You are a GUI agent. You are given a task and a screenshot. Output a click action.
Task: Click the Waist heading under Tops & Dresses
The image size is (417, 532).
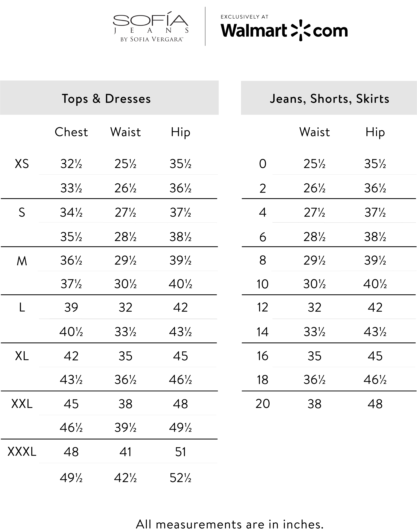pyautogui.click(x=125, y=132)
